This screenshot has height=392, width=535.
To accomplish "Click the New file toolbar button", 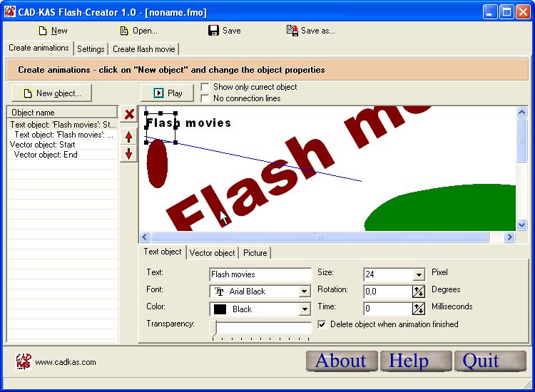I will (x=53, y=31).
